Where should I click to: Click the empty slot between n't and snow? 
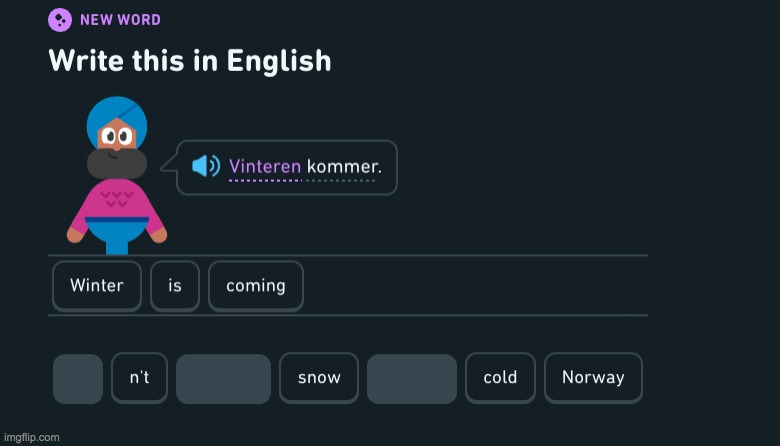point(223,379)
